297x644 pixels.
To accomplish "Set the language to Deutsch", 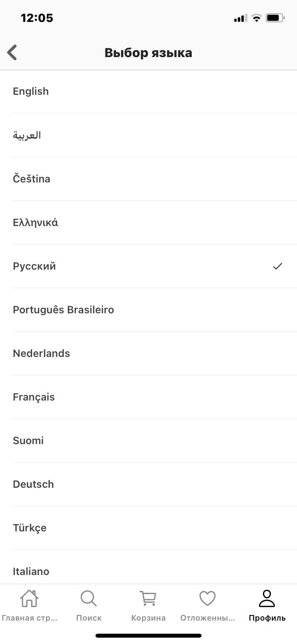I will (x=34, y=484).
